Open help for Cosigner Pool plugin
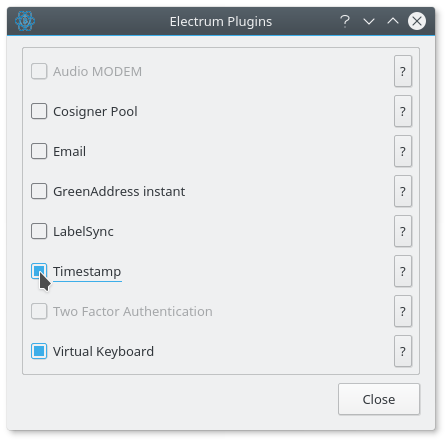This screenshot has height=443, width=448. 403,111
